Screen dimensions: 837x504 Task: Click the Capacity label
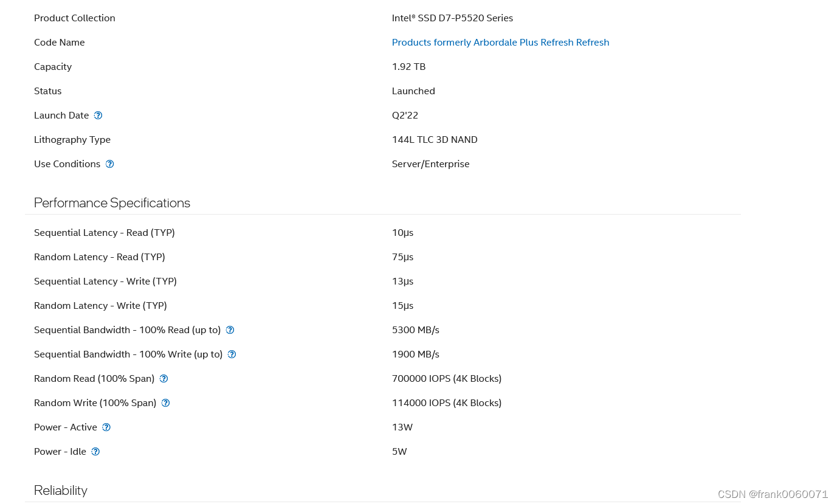point(53,67)
